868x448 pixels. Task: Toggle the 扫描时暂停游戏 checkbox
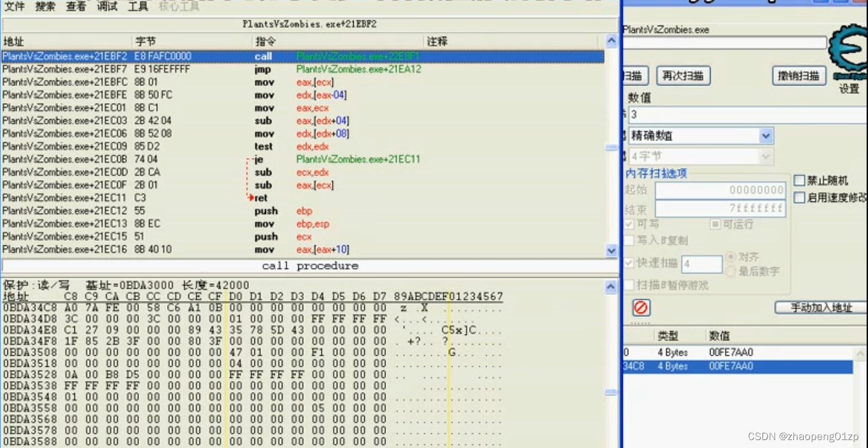click(x=629, y=285)
